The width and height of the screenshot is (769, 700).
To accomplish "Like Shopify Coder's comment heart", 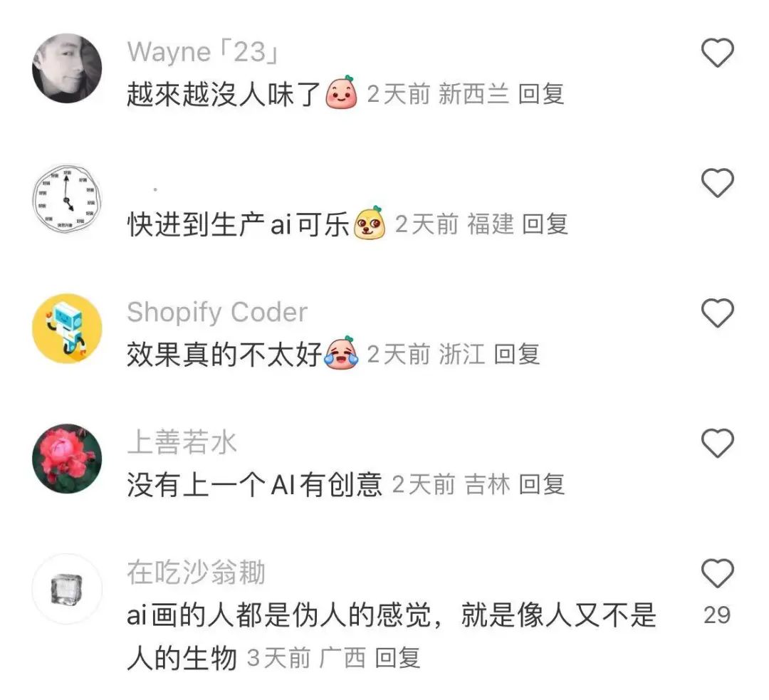I will (718, 313).
